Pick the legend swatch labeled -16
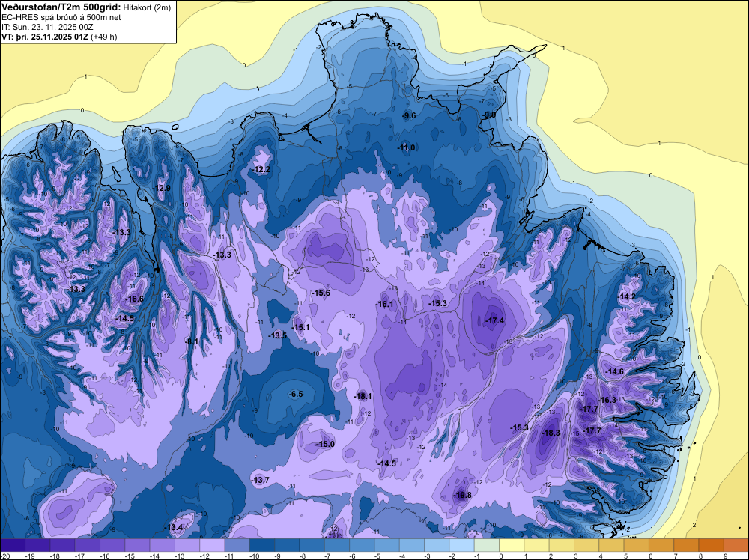 (x=112, y=545)
